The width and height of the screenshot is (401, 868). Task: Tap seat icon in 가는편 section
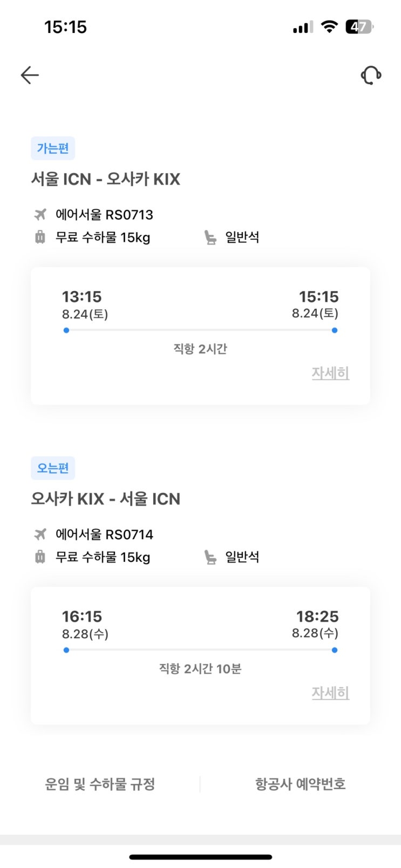[x=210, y=237]
